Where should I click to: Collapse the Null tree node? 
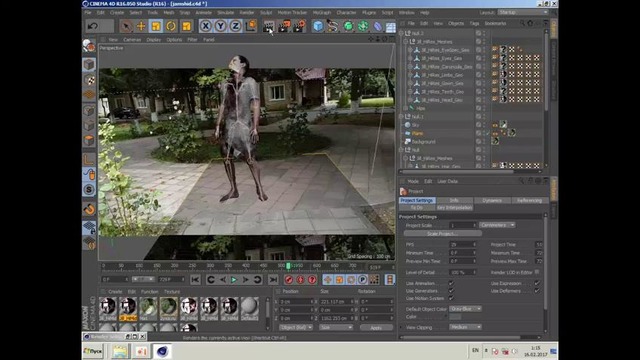click(401, 150)
